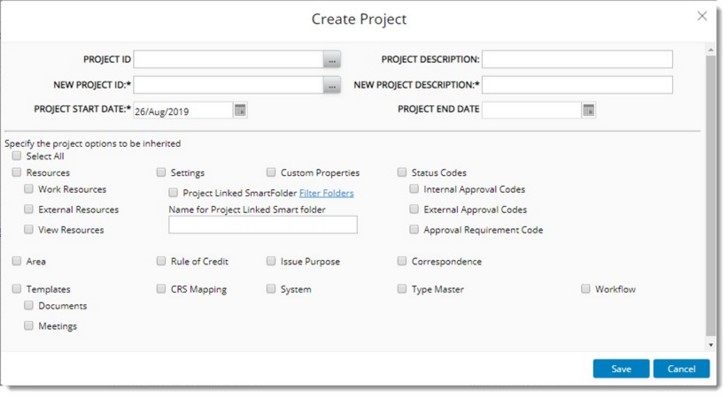Enable the Workflow checkbox
The width and height of the screenshot is (728, 397).
[585, 289]
